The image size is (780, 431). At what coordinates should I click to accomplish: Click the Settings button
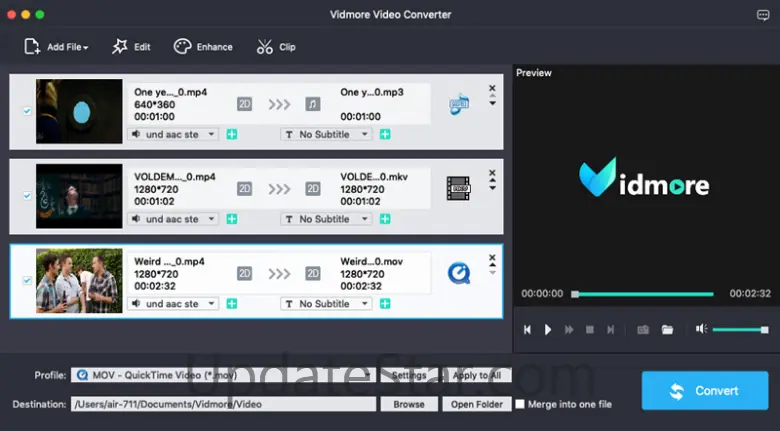(409, 375)
